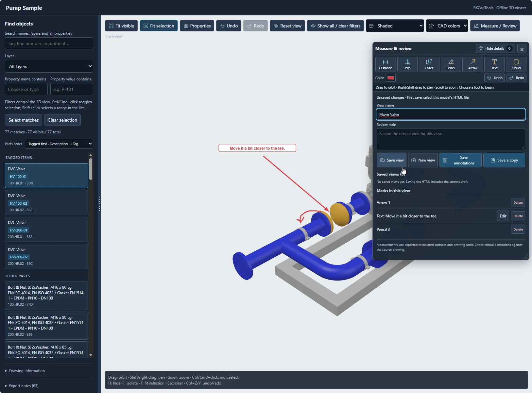Open the All layers dropdown
The width and height of the screenshot is (532, 393).
49,66
